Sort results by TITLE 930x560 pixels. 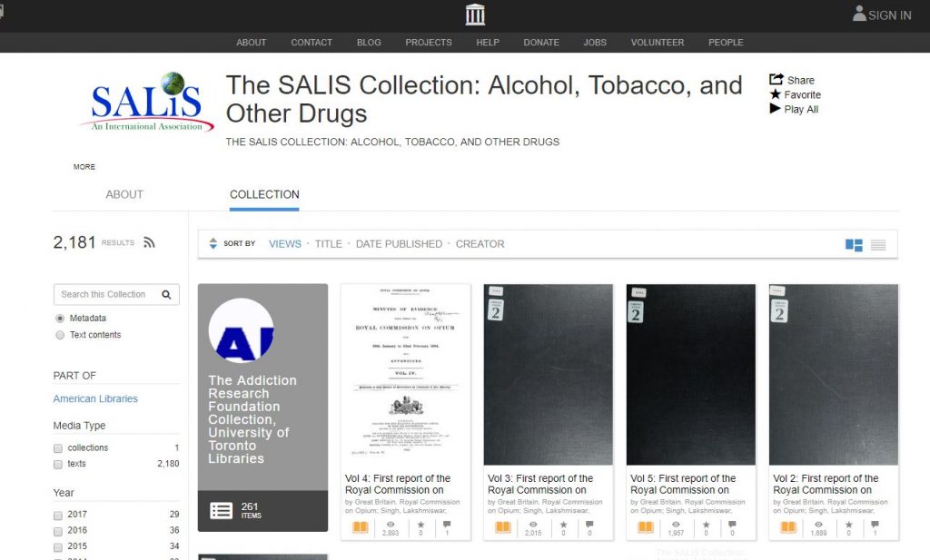329,244
